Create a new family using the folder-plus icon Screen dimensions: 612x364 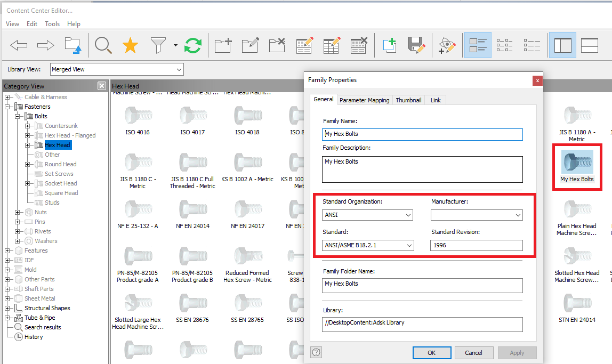point(222,45)
